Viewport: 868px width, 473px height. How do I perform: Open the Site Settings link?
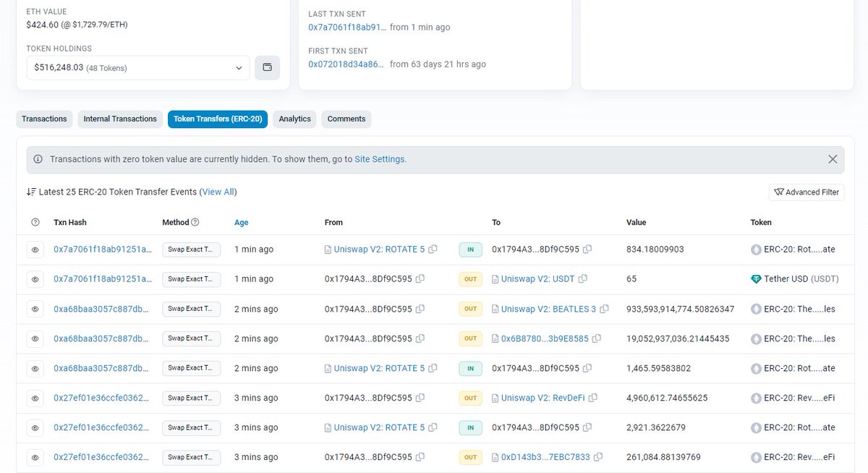[x=380, y=159]
